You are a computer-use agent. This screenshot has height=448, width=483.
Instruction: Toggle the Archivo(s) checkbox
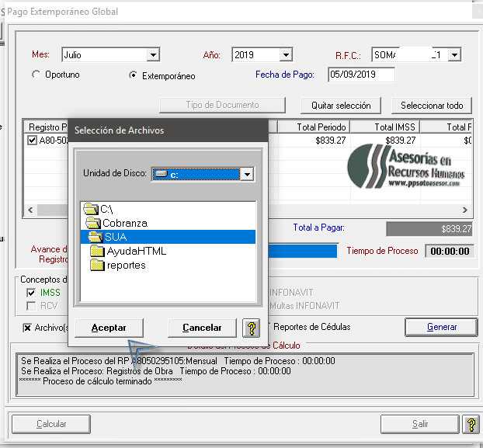(28, 327)
